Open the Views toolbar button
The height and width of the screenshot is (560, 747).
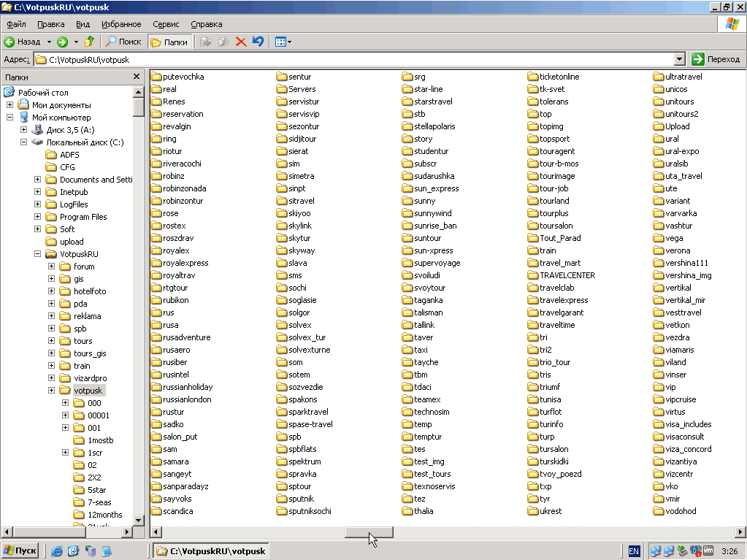[283, 42]
